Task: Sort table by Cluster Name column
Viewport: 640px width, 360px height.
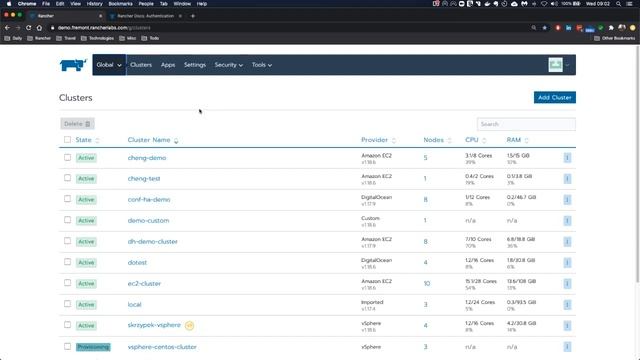Action: (153, 140)
